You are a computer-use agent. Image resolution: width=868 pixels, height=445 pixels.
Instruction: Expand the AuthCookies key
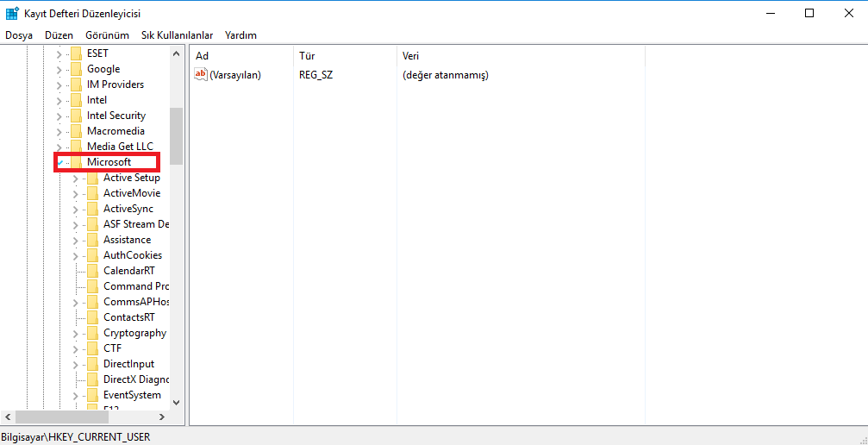coord(76,255)
